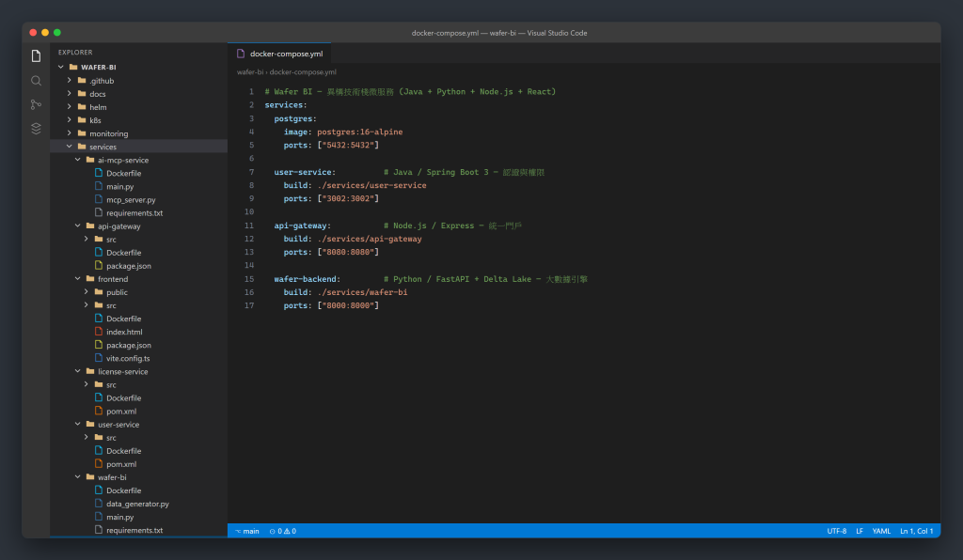Click the helm folder icon
The width and height of the screenshot is (963, 560).
[82, 107]
